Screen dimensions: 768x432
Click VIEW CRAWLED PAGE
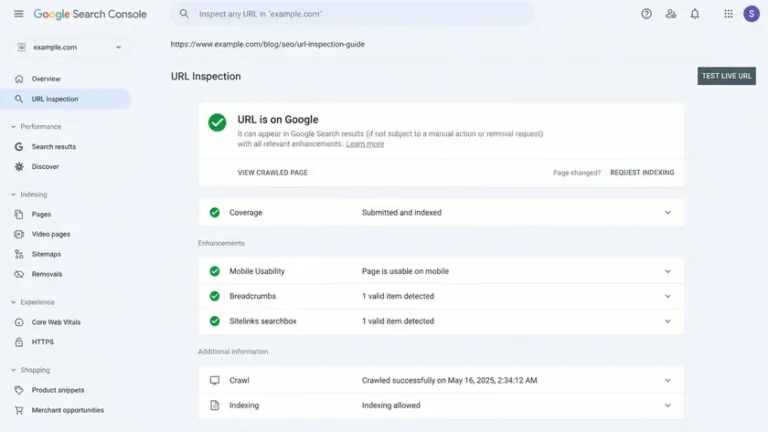click(272, 172)
